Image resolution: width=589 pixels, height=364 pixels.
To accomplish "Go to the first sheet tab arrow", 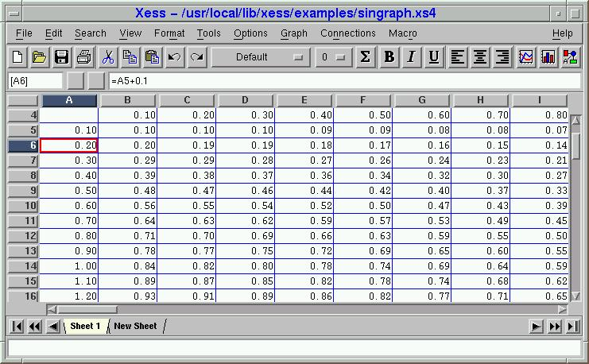I will [x=17, y=326].
